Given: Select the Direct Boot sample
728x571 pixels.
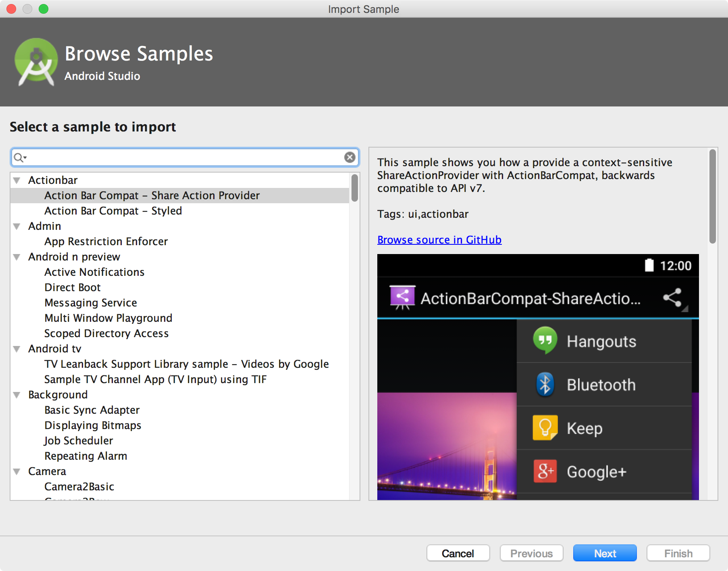Looking at the screenshot, I should coord(72,287).
